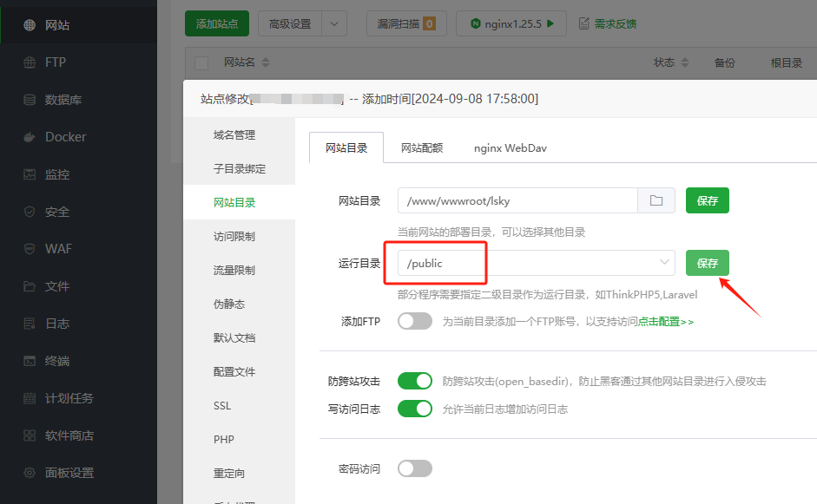Toggle the 密码访问 switch
This screenshot has height=504, width=817.
tap(415, 468)
